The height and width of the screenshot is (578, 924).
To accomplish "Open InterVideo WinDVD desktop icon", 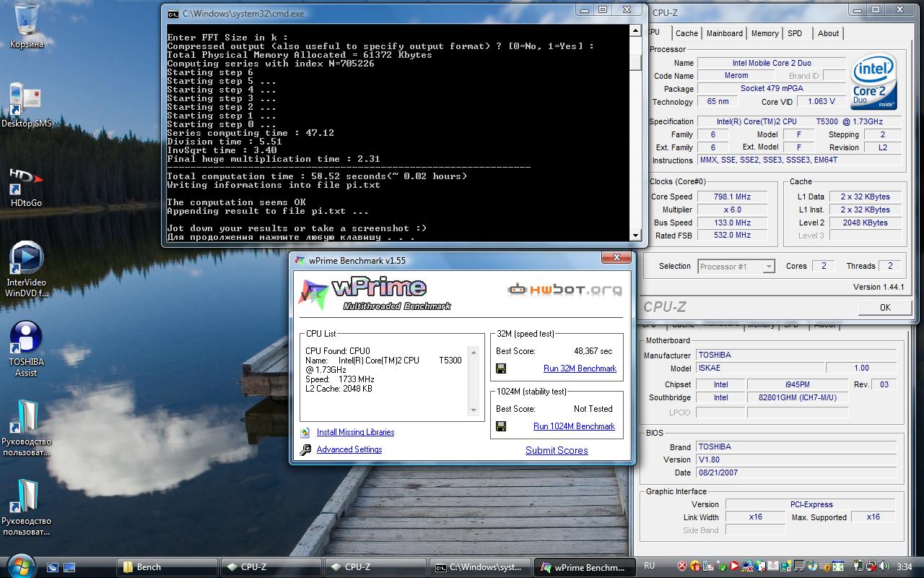I will (x=27, y=269).
